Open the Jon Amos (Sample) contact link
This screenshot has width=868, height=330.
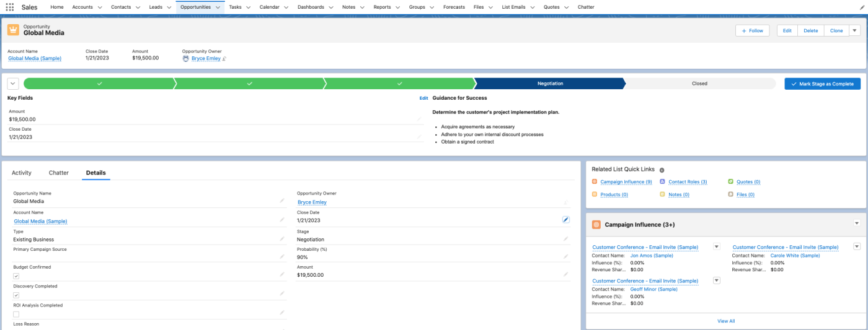point(652,255)
